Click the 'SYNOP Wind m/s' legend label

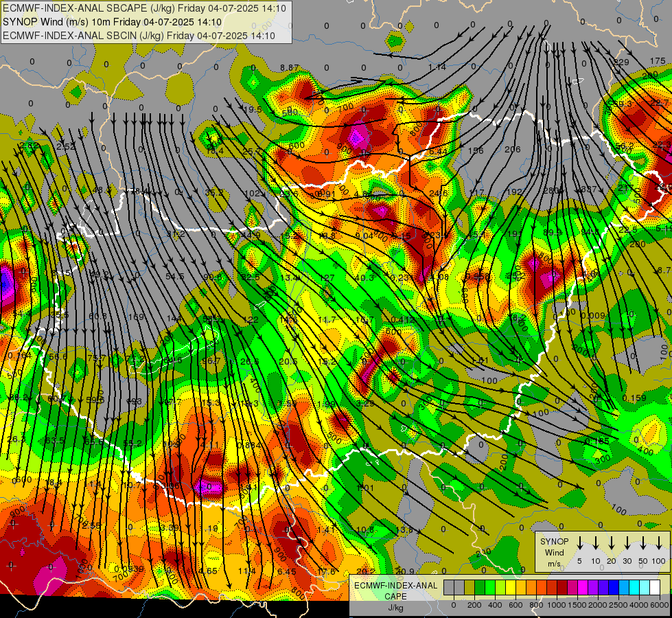pos(554,552)
